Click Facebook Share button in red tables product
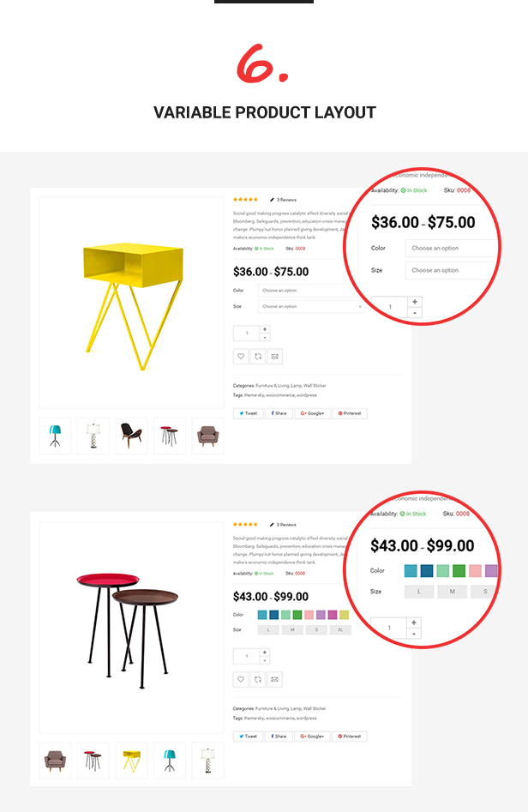The height and width of the screenshot is (812, 528). [x=279, y=737]
